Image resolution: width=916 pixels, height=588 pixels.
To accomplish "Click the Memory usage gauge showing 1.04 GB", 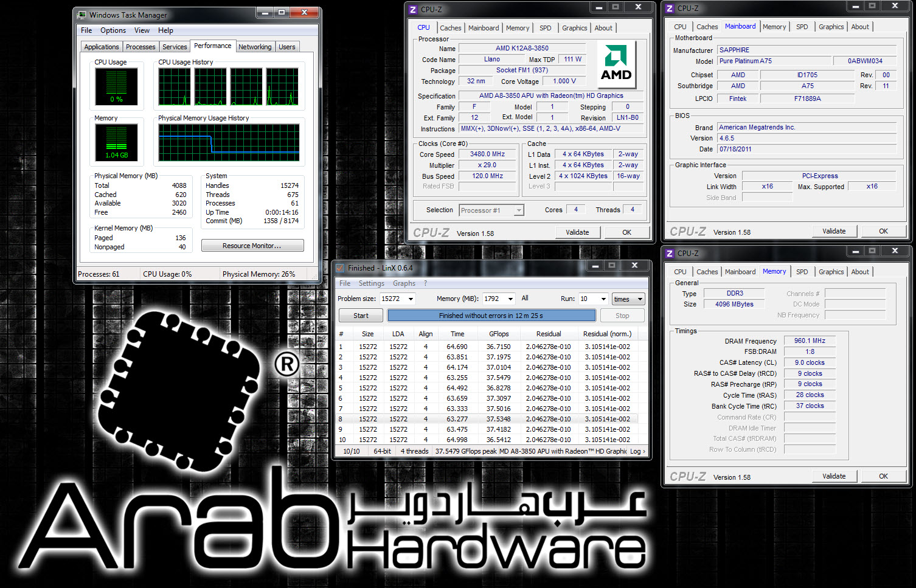I will pyautogui.click(x=116, y=142).
